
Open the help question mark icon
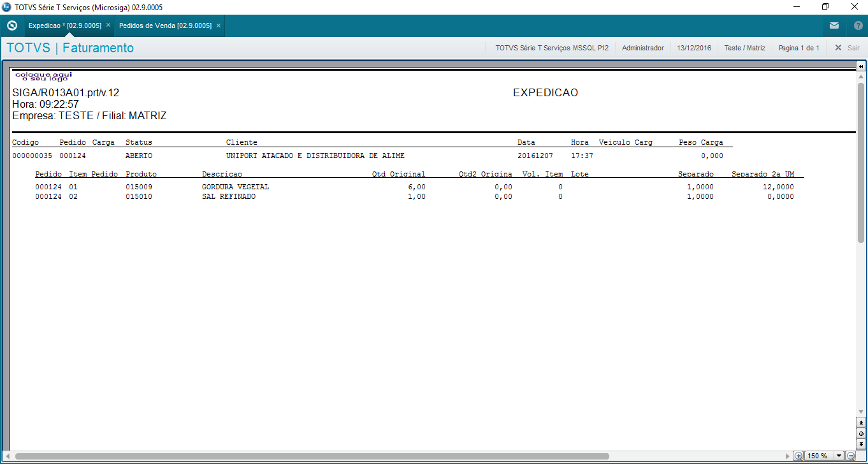pyautogui.click(x=858, y=26)
